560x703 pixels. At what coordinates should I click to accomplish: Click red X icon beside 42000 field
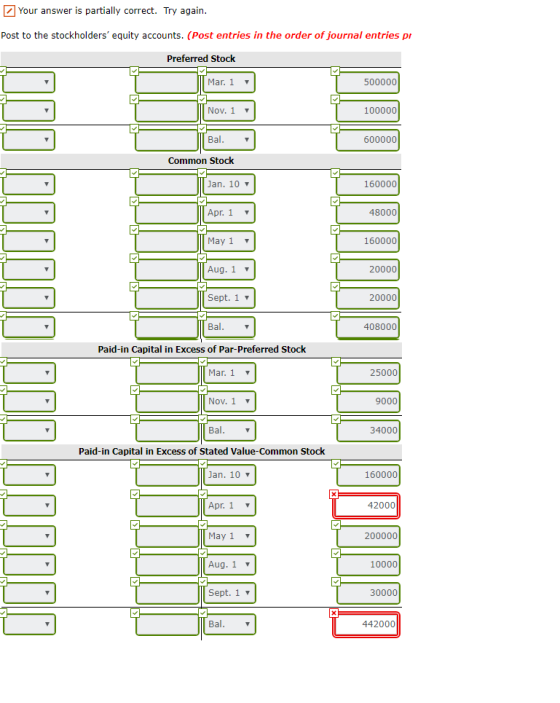334,494
